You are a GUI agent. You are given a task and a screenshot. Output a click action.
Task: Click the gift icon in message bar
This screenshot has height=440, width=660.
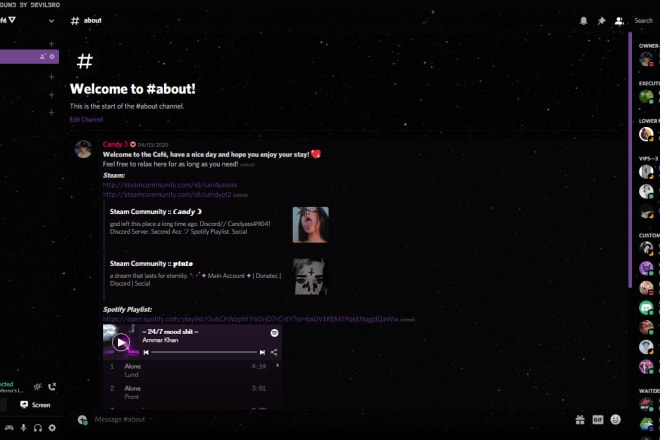(x=580, y=419)
